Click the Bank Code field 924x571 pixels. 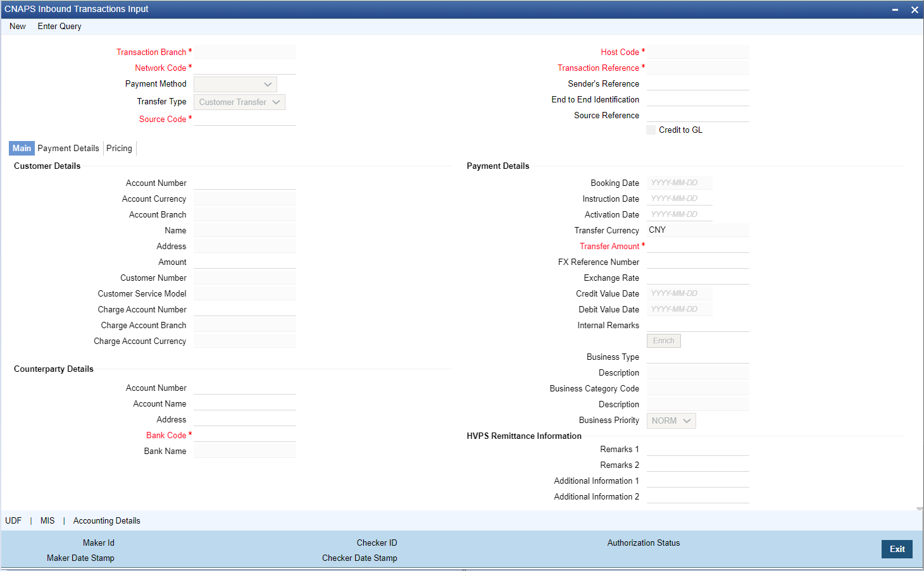pos(245,435)
